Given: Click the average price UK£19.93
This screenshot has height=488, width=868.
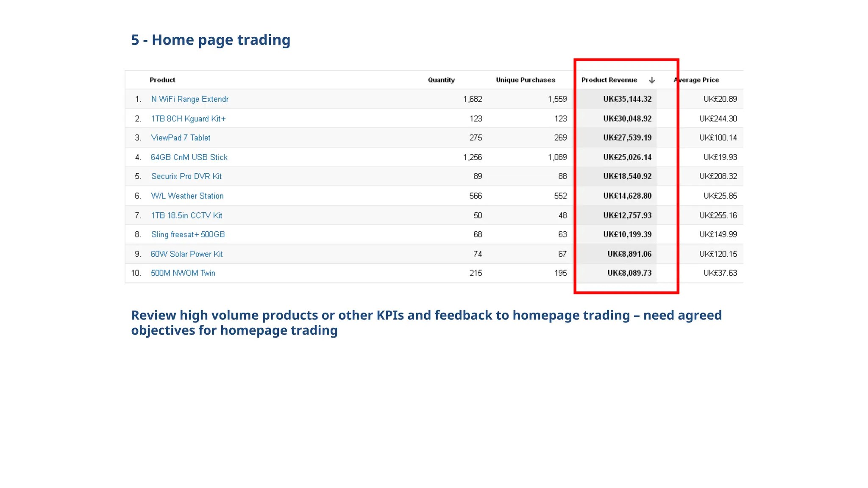Looking at the screenshot, I should (x=720, y=157).
